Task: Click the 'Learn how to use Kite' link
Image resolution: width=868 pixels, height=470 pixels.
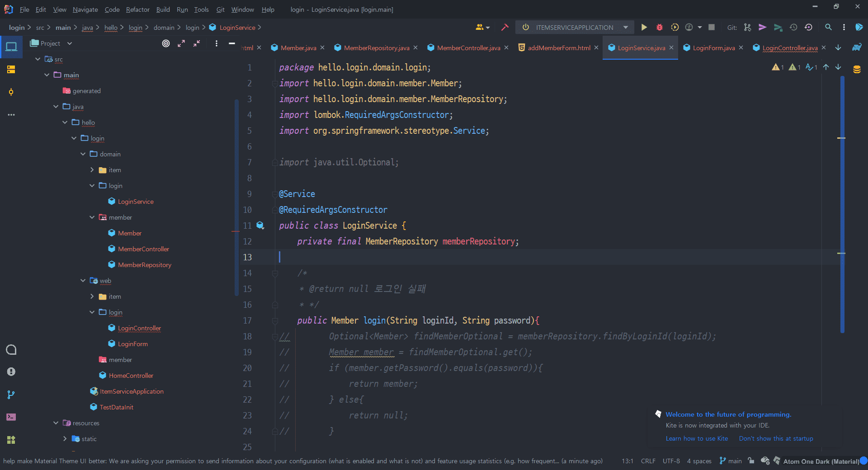Action: coord(696,438)
